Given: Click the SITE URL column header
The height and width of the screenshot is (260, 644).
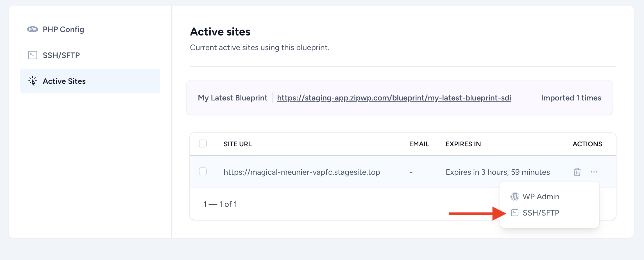Looking at the screenshot, I should (x=238, y=144).
